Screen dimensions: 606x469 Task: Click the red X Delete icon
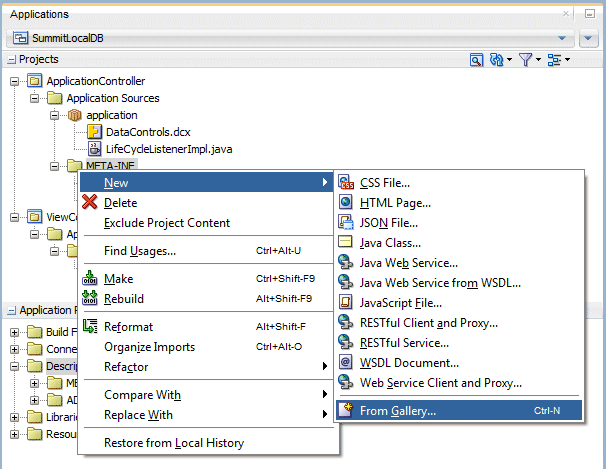90,202
